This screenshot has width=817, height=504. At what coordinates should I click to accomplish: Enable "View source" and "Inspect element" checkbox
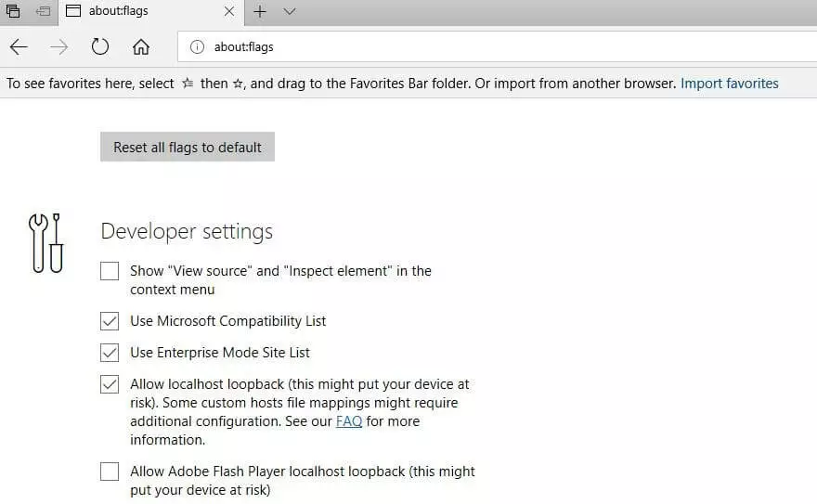coord(110,271)
